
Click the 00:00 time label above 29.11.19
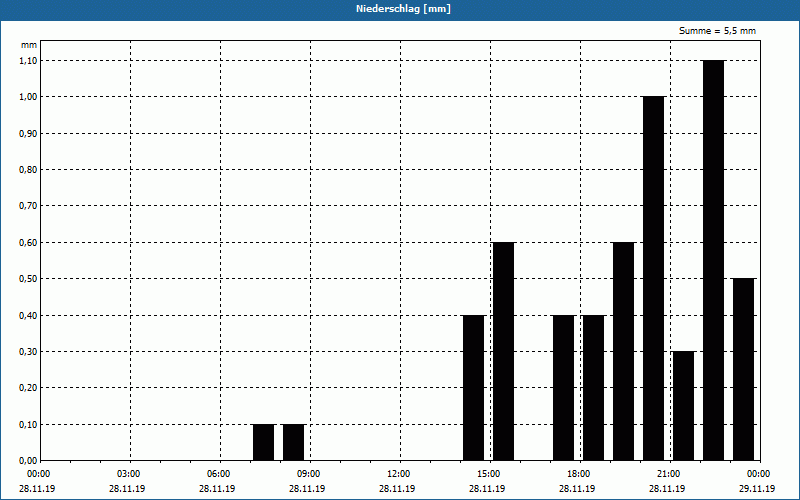coord(759,474)
